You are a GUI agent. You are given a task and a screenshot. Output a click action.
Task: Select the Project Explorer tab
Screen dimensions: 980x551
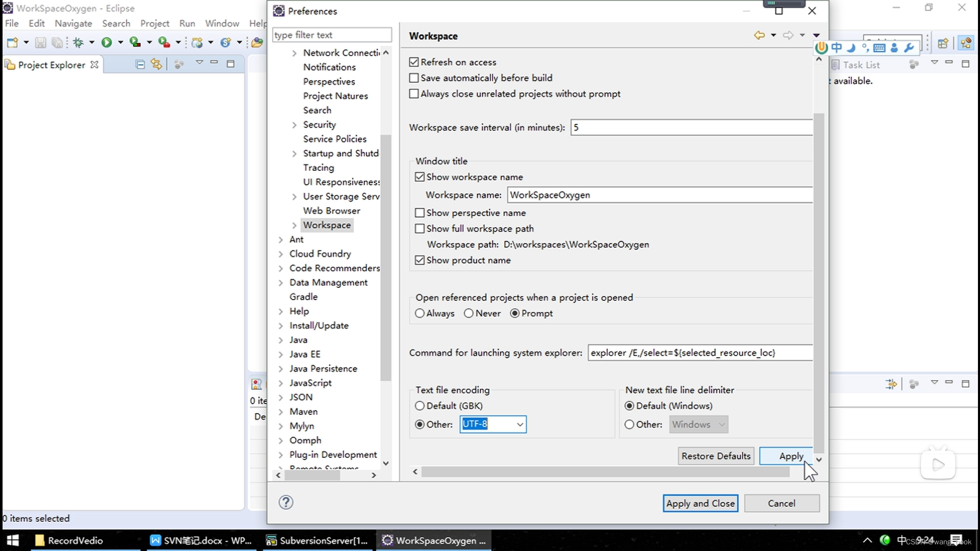(x=52, y=65)
